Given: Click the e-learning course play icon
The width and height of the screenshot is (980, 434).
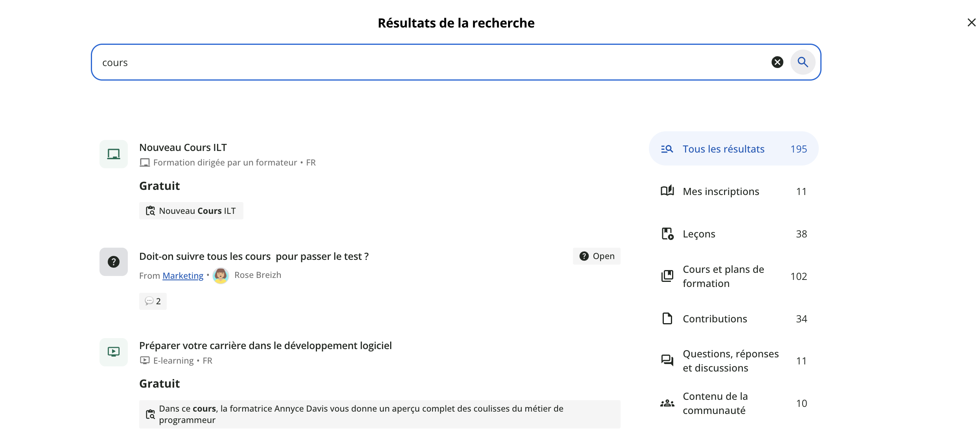Looking at the screenshot, I should pyautogui.click(x=114, y=352).
